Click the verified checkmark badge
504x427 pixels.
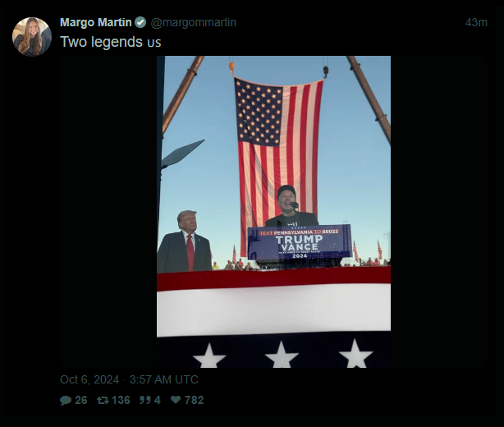140,22
